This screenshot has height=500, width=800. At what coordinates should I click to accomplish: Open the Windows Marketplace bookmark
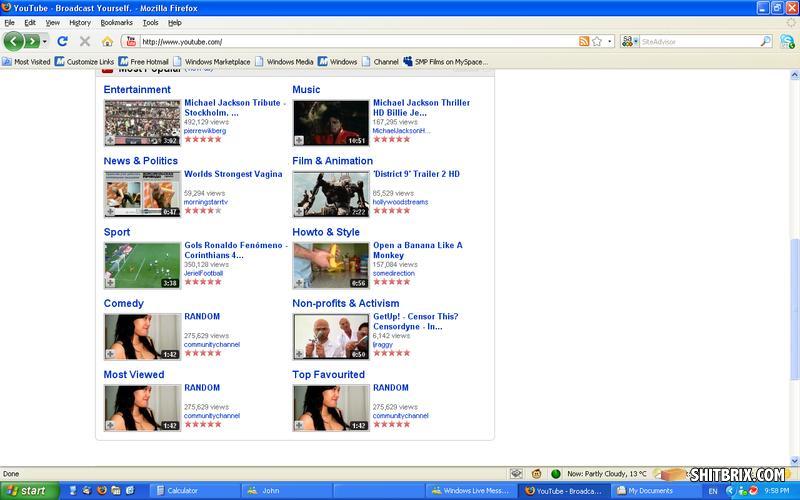click(x=212, y=62)
